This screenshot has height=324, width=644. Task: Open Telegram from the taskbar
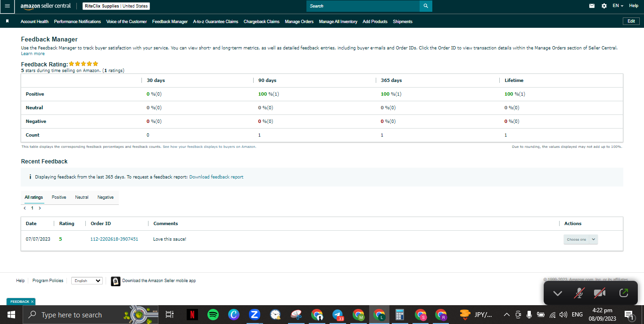coord(338,315)
